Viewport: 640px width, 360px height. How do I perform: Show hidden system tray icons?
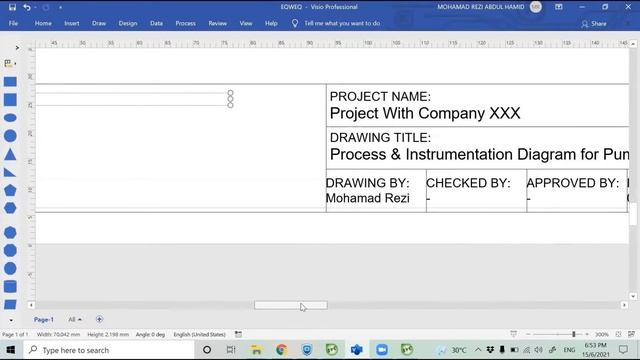(x=478, y=350)
